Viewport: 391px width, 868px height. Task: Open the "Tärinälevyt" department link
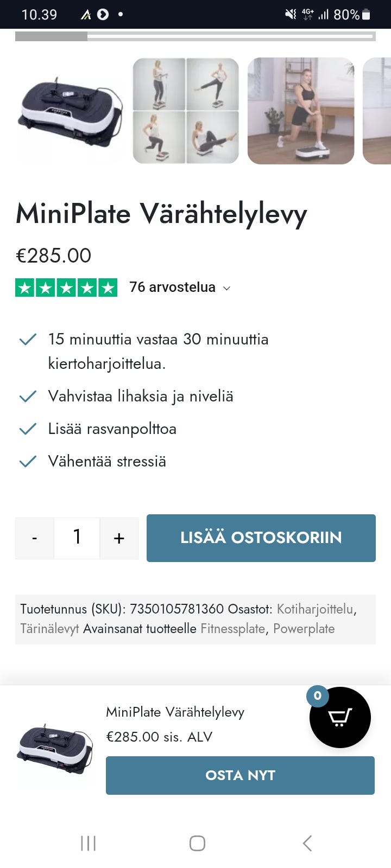click(x=50, y=629)
